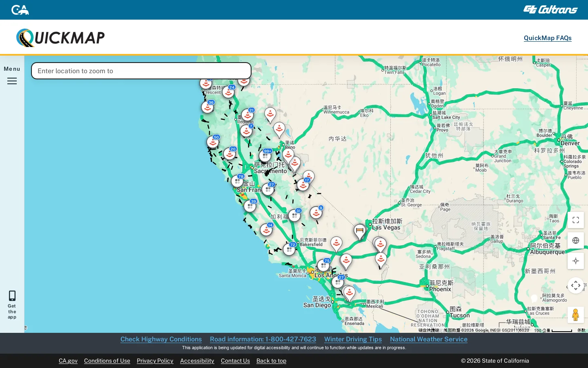Screen dimensions: 588x368
Task: Open the 99+ cluster marker near Sacramento
Action: coord(265,155)
